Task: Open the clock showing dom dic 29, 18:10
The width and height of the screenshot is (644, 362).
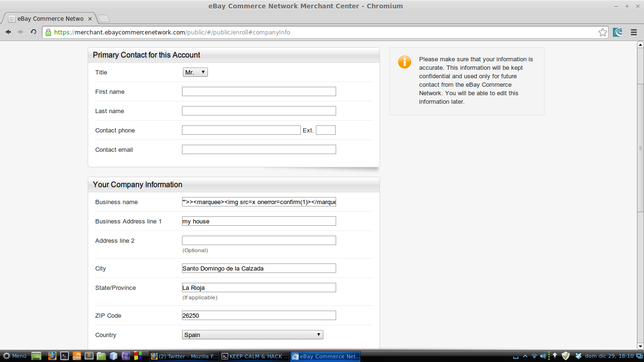Action: point(610,356)
